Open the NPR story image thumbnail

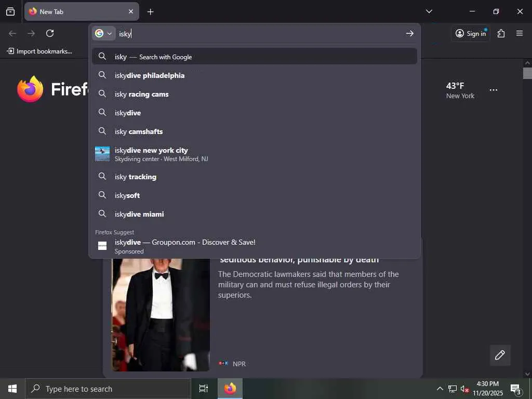pyautogui.click(x=161, y=314)
